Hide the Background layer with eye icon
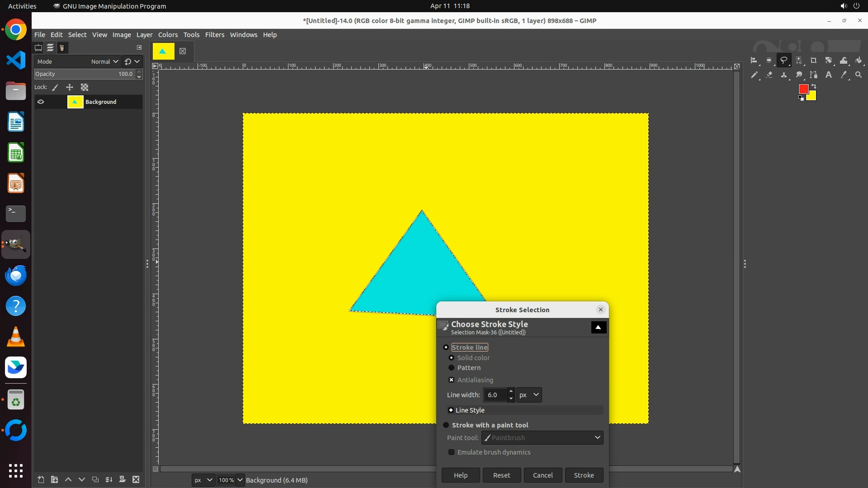This screenshot has width=868, height=488. coord(41,102)
